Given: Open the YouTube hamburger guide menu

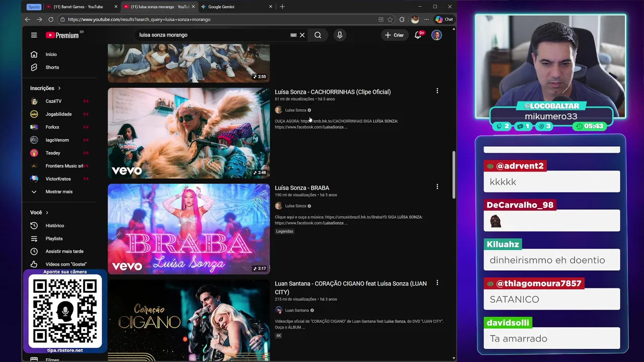Looking at the screenshot, I should point(34,35).
